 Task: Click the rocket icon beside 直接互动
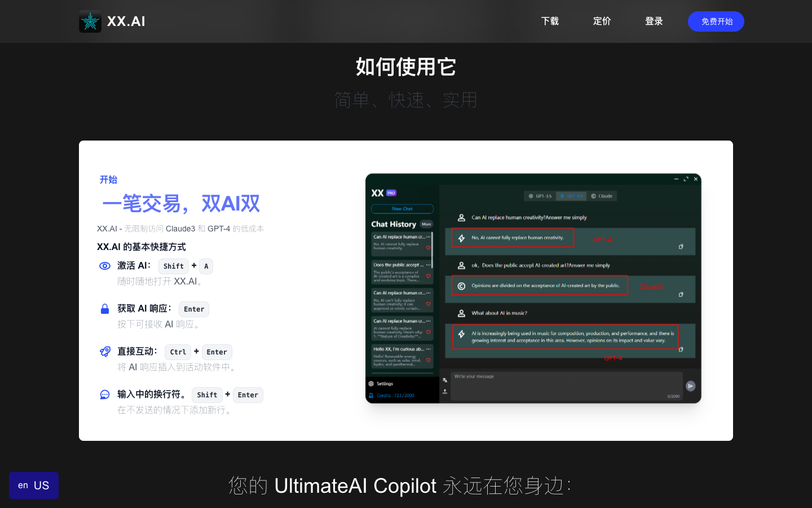105,352
